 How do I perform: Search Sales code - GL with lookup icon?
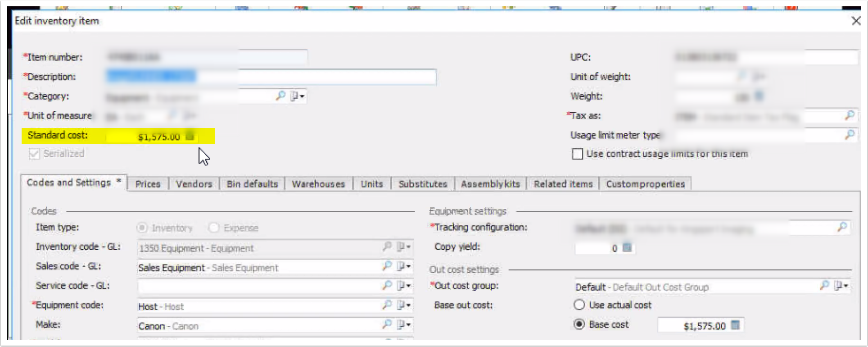click(x=387, y=266)
